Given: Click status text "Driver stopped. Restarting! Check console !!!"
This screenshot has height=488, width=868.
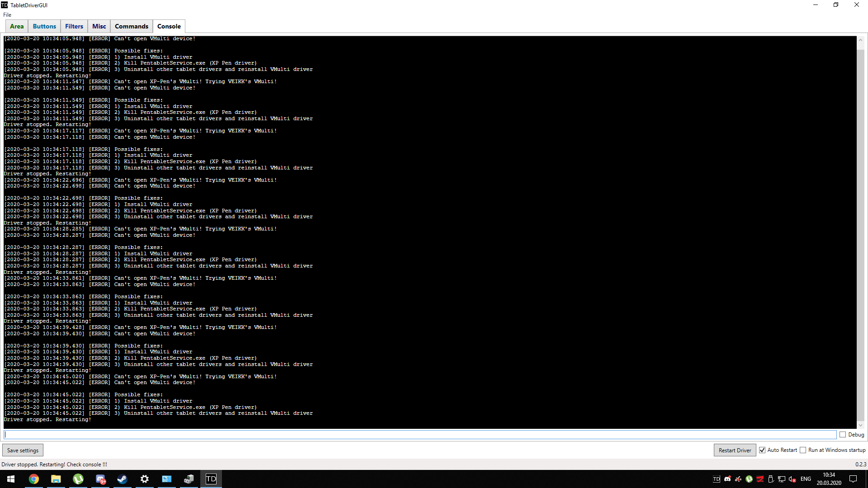Looking at the screenshot, I should click(54, 465).
